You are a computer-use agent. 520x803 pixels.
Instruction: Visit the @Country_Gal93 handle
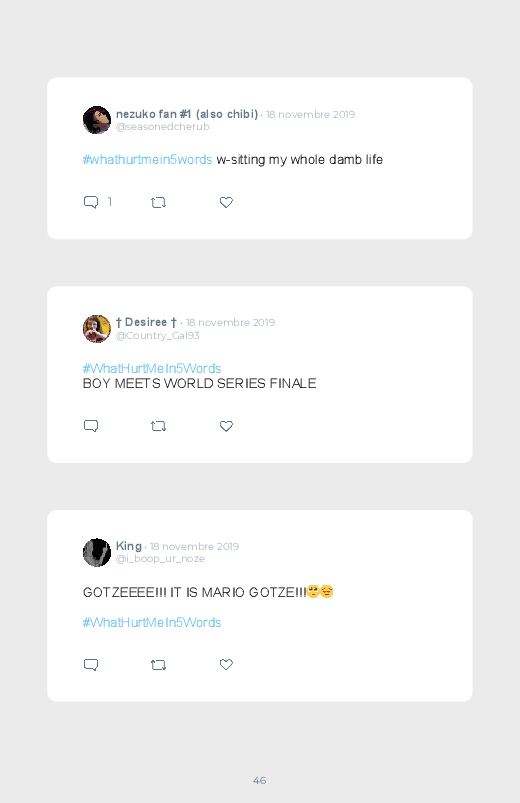157,335
